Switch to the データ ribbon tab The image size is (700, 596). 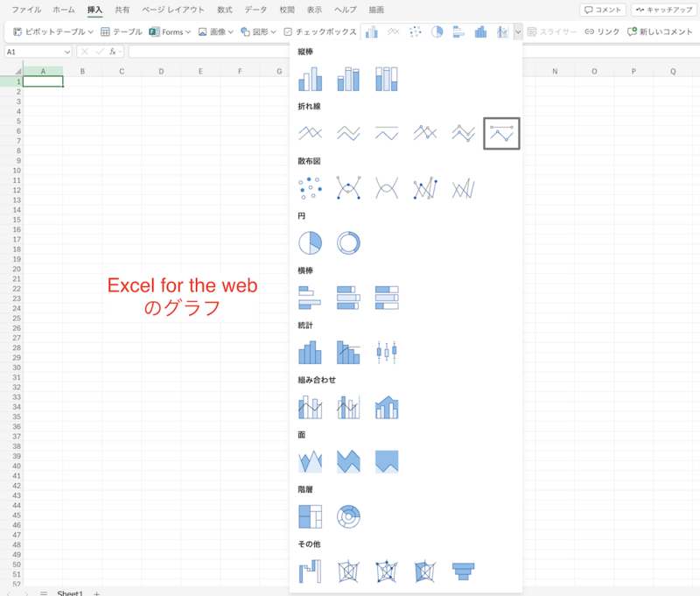256,10
